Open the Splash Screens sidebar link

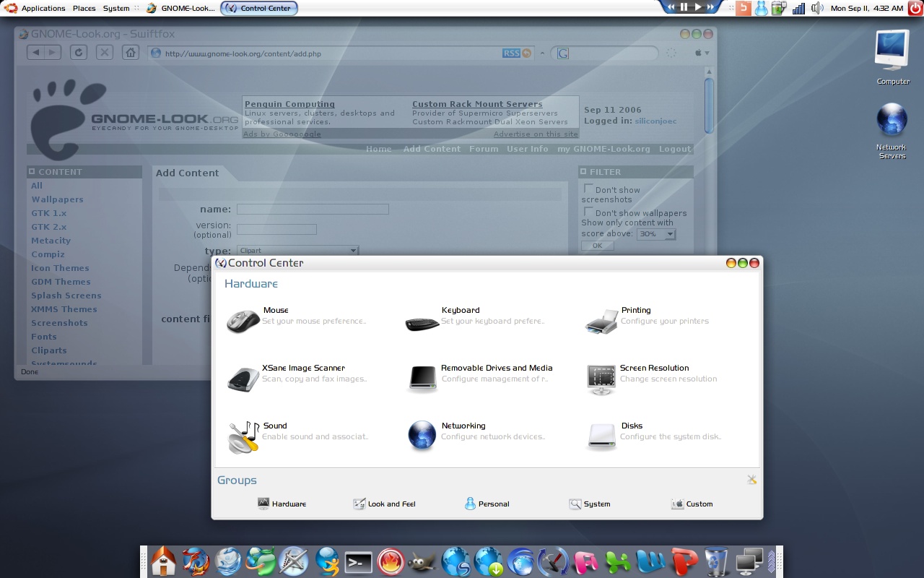[x=66, y=296]
